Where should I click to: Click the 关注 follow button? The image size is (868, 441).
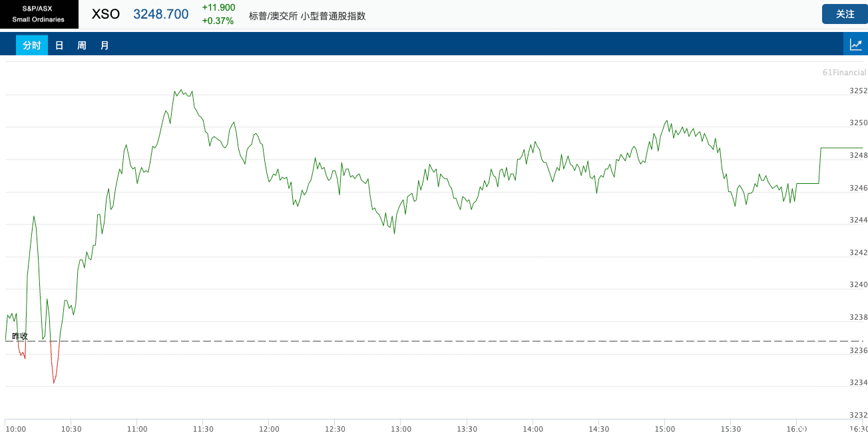coord(845,14)
